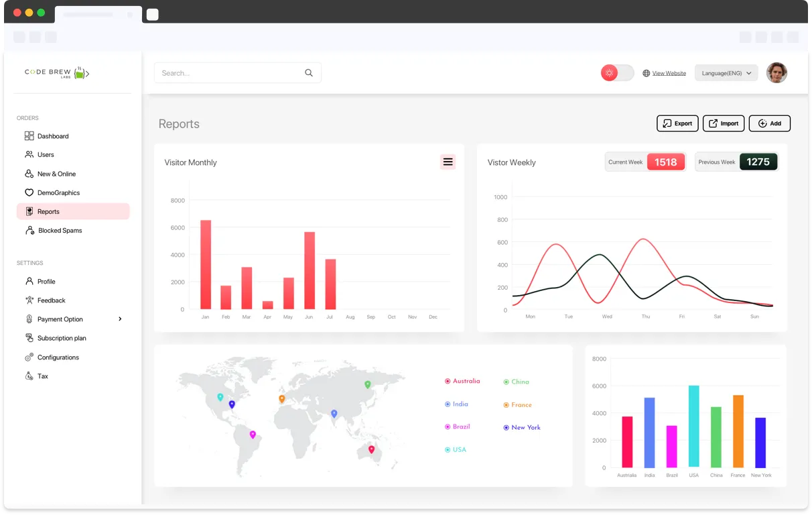Select the China legend radio marker
Image resolution: width=812 pixels, height=515 pixels.
coord(506,382)
